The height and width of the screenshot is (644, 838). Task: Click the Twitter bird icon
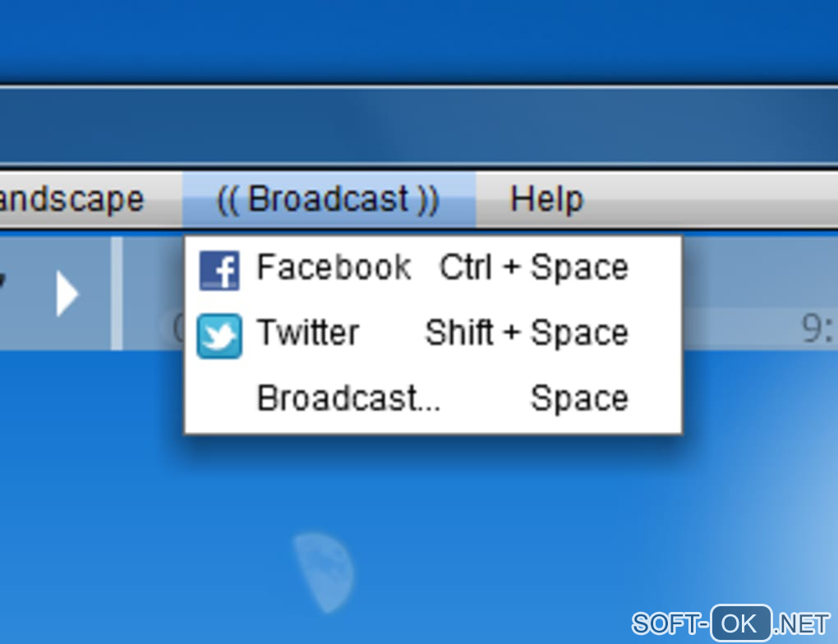[x=219, y=336]
